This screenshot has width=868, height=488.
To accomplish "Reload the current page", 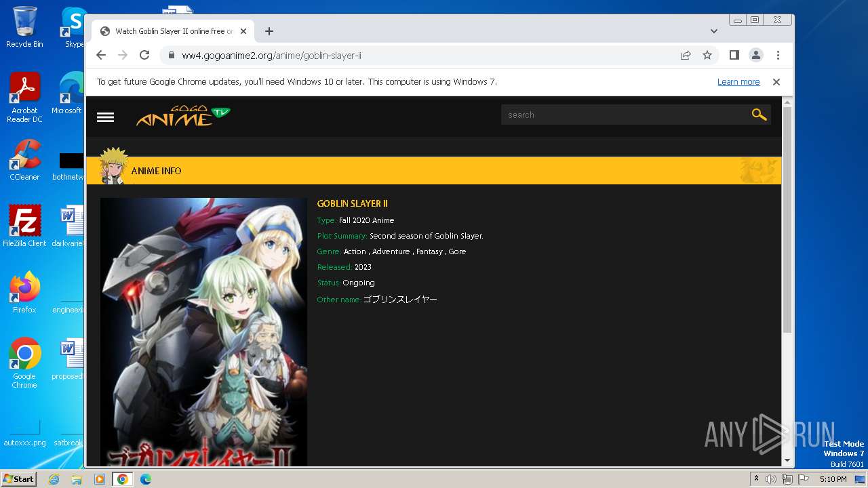I will (144, 55).
